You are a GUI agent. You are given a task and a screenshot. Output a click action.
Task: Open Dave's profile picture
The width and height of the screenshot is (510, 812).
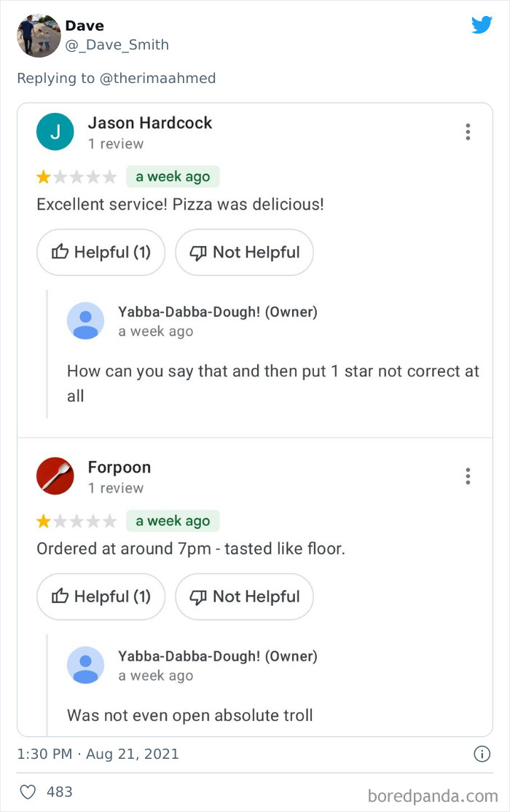(38, 35)
